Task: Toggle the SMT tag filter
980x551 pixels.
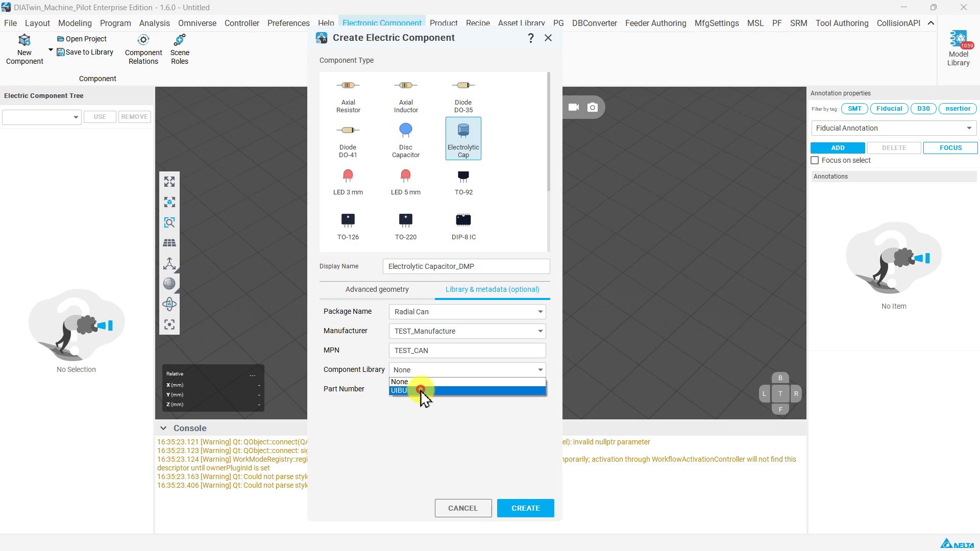Action: click(x=854, y=108)
